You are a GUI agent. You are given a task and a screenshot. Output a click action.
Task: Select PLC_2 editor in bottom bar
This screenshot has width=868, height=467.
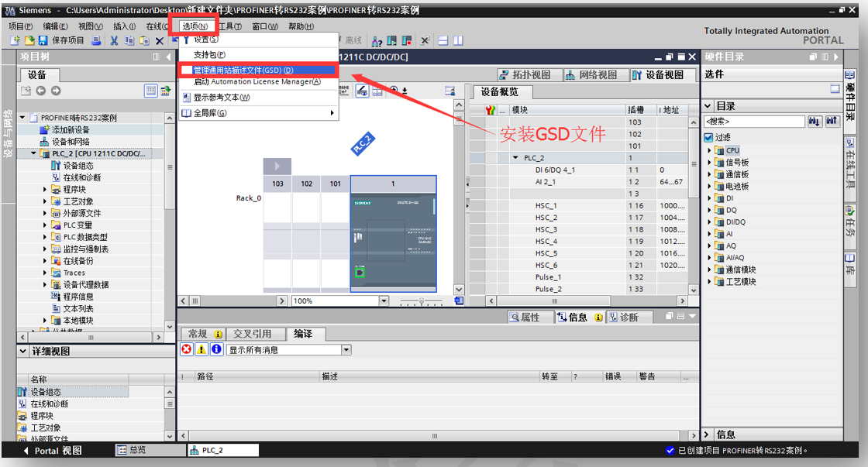click(223, 450)
